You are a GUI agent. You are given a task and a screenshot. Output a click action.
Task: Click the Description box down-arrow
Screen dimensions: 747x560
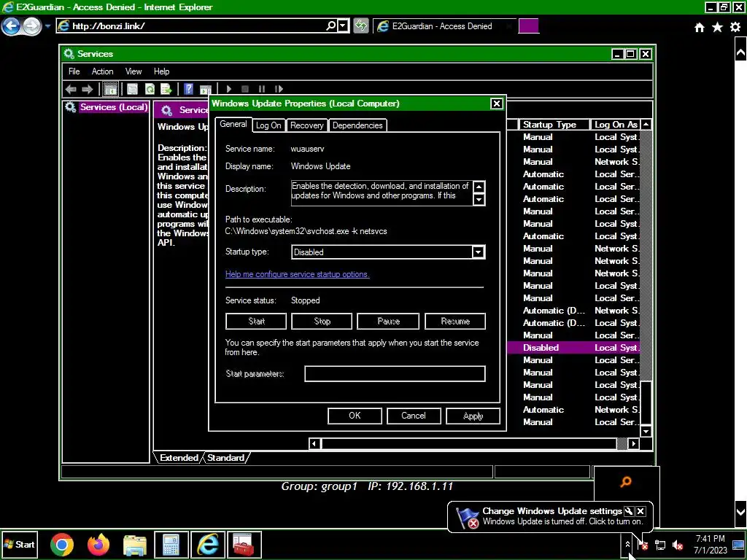[x=479, y=199]
